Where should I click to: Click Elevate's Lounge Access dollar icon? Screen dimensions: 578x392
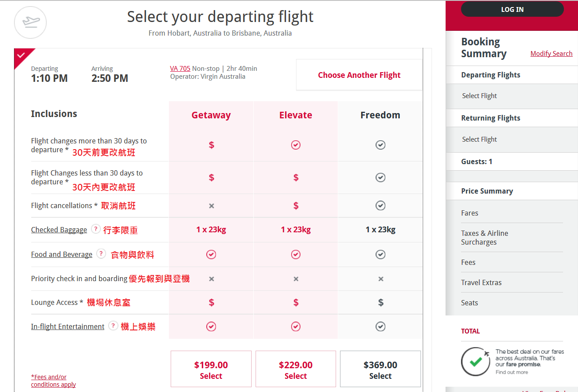296,302
